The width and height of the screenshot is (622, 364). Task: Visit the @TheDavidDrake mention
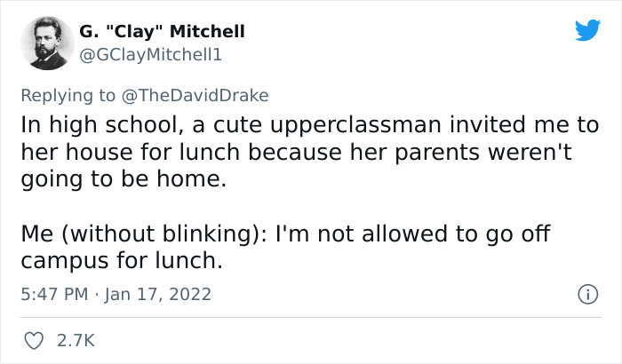(202, 95)
